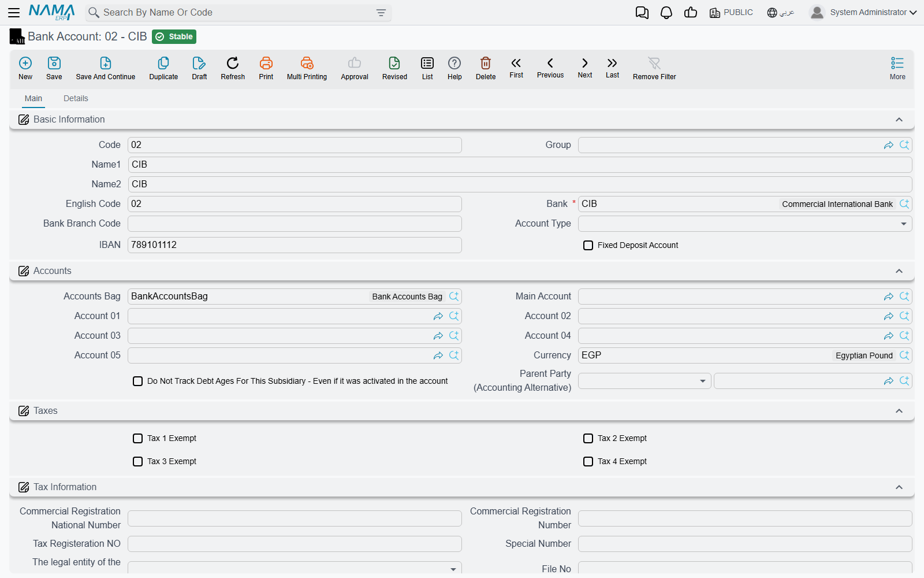Enable Tax 4 Exempt checkbox
This screenshot has width=924, height=578.
(x=588, y=462)
